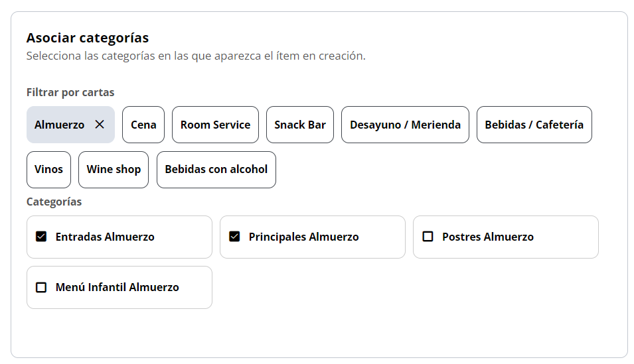Click the Entradas Almuerzo category label
This screenshot has height=364, width=634.
[105, 237]
